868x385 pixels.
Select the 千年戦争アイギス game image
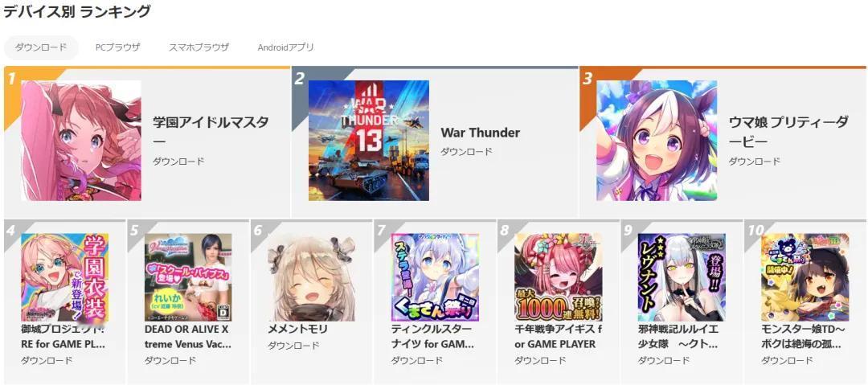pos(559,277)
